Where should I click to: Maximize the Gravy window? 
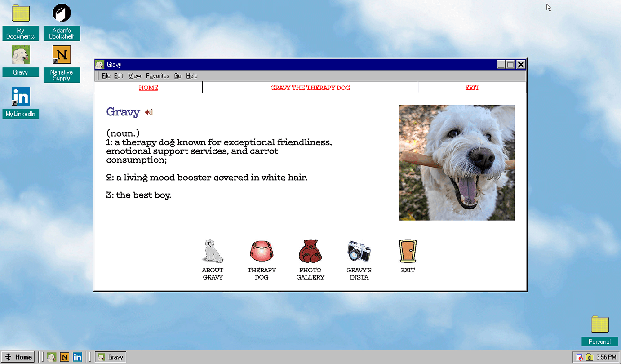click(x=510, y=65)
